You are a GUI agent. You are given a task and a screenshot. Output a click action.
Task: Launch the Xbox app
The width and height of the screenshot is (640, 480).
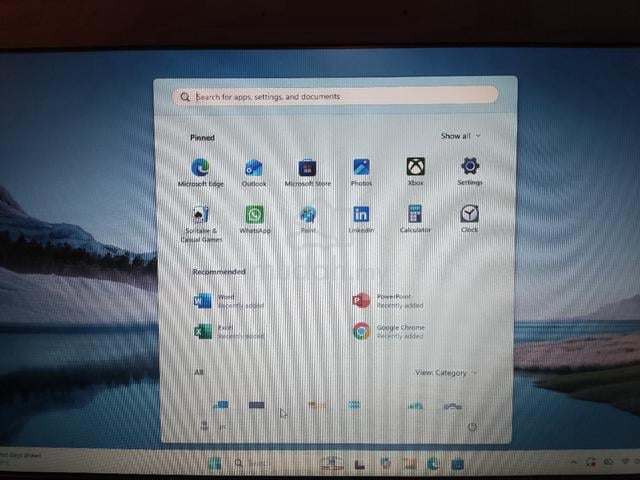(416, 172)
